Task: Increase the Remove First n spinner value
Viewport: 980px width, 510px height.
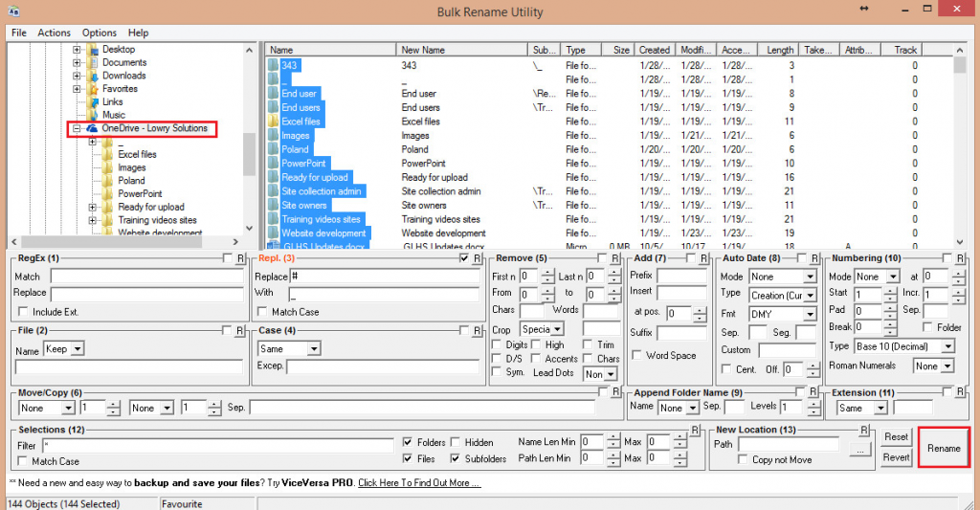Action: (x=547, y=273)
